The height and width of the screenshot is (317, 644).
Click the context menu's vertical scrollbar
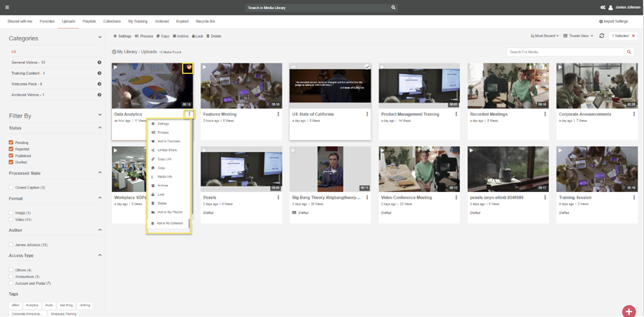[189, 223]
